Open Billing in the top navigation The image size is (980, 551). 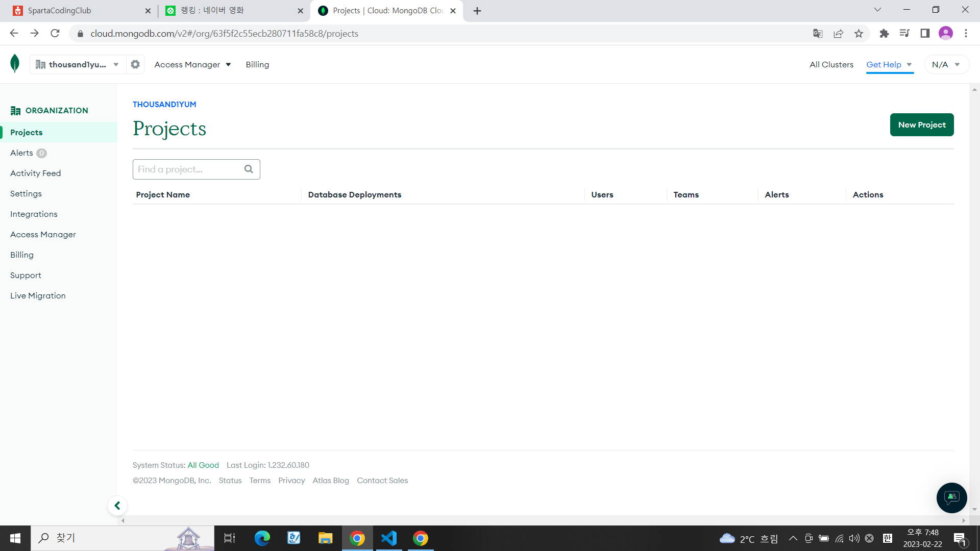[x=257, y=64]
